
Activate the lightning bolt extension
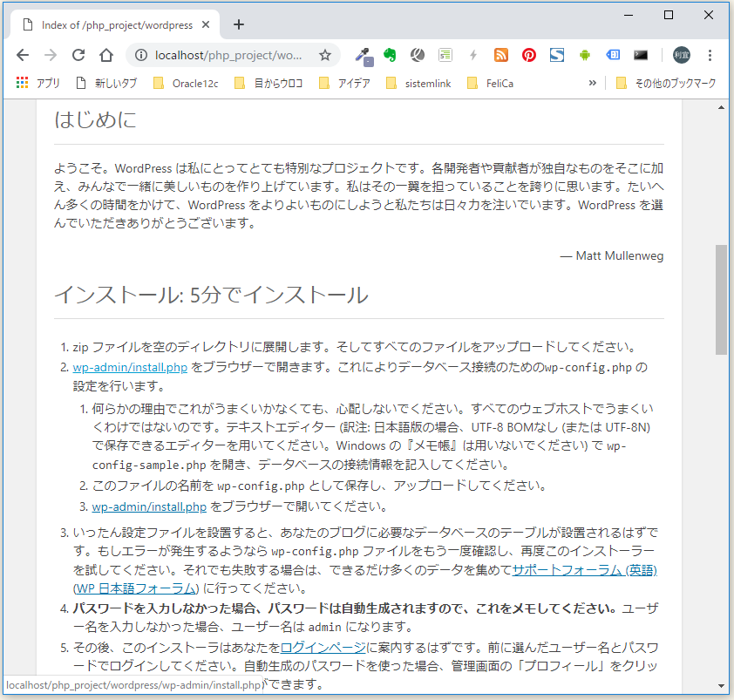coord(472,54)
